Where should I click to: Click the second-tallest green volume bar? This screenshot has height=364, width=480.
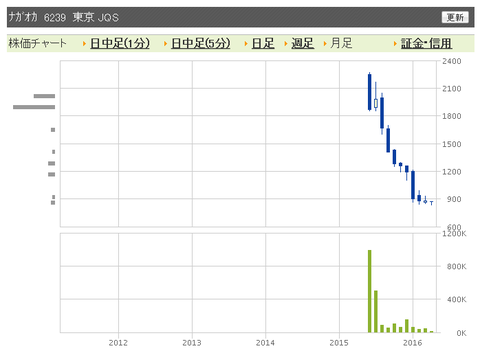point(376,311)
